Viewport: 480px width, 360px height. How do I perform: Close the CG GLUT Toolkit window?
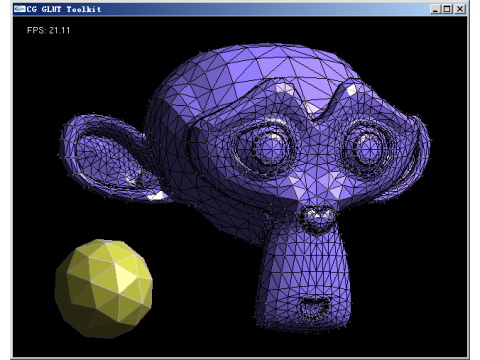pos(460,9)
